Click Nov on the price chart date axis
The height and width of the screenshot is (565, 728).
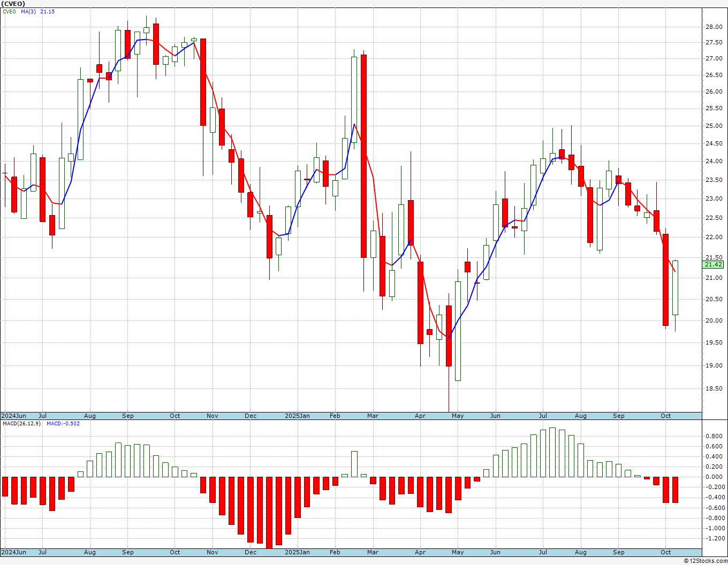tap(213, 416)
